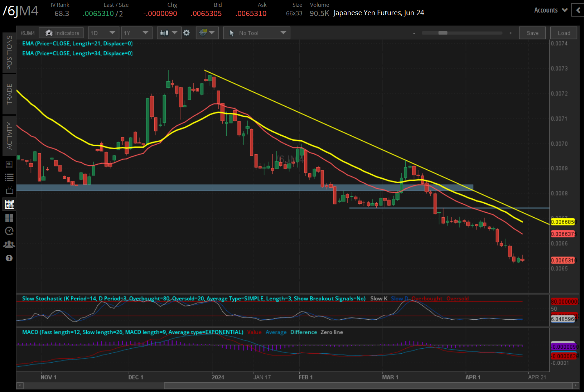Open the Indicators panel
Image resolution: width=584 pixels, height=392 pixels.
pyautogui.click(x=61, y=33)
